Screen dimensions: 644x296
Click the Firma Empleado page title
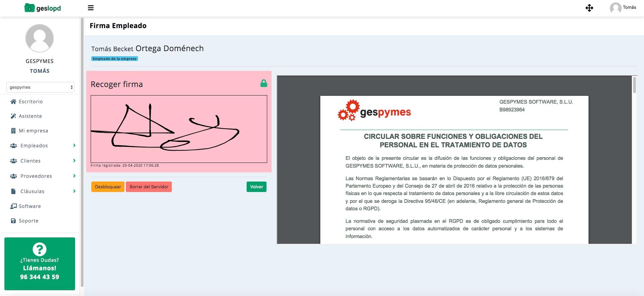pos(118,26)
